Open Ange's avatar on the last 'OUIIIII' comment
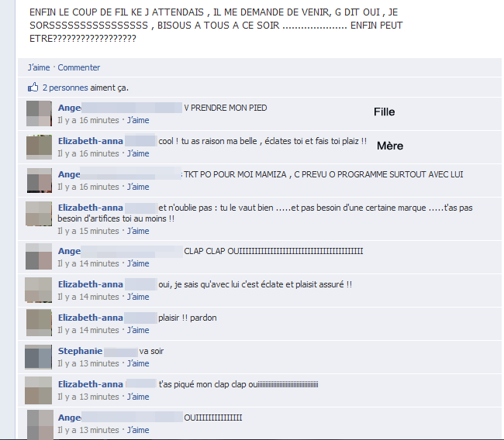 [x=40, y=425]
